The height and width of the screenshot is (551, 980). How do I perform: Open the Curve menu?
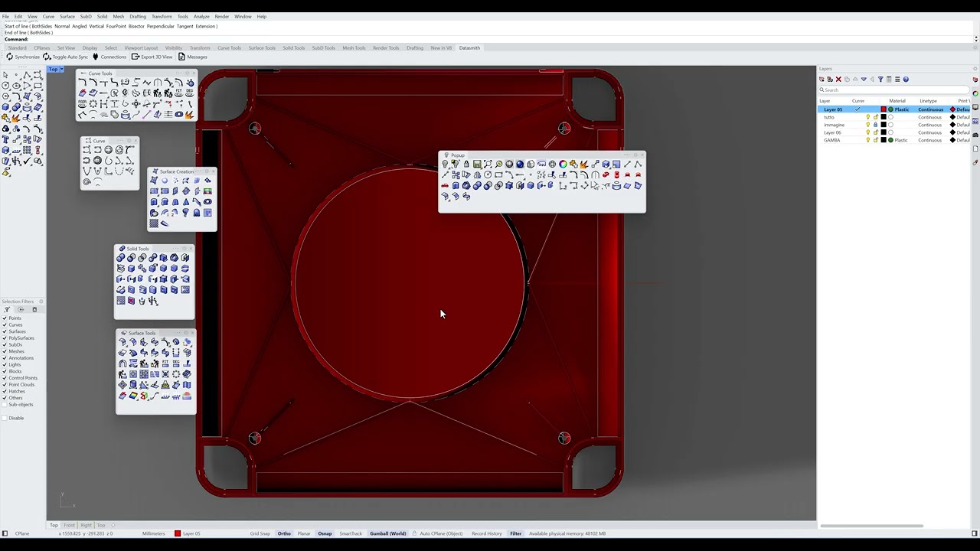pos(48,16)
